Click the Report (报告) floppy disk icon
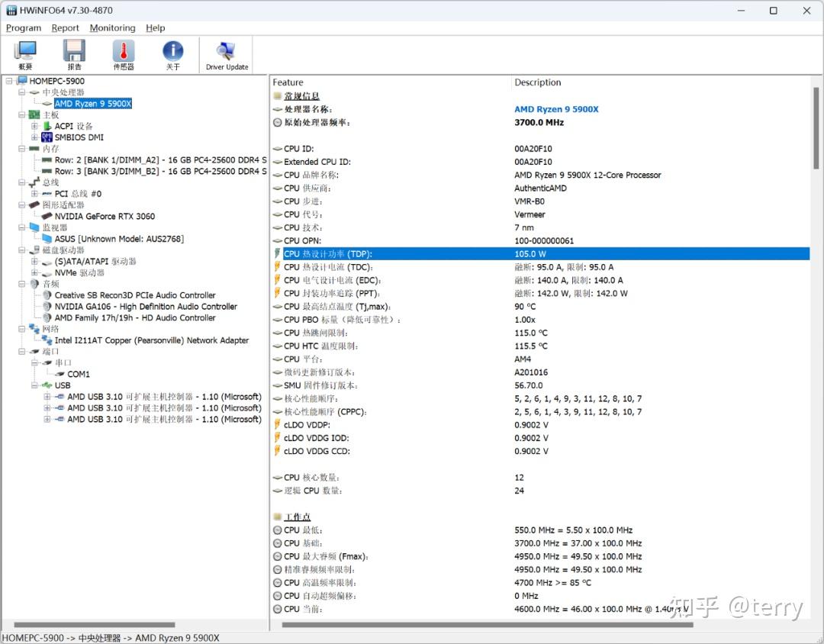This screenshot has width=824, height=644. tap(74, 55)
